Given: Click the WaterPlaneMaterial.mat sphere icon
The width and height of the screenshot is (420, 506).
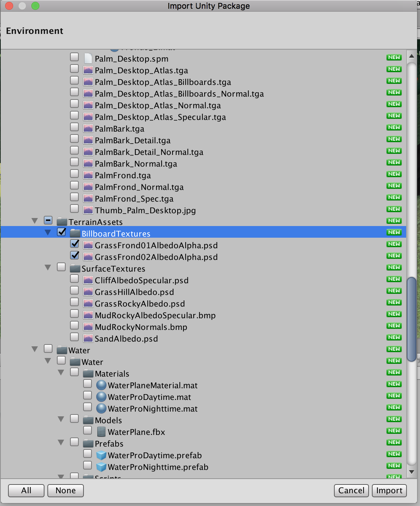Looking at the screenshot, I should coord(101,385).
